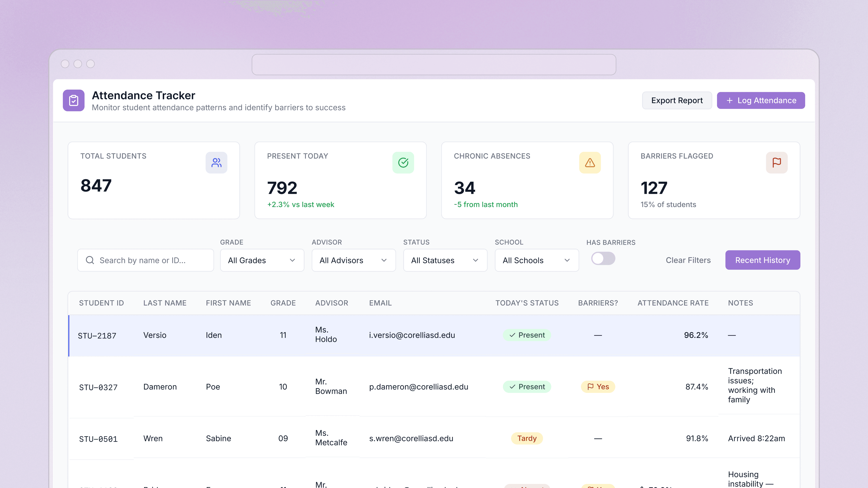This screenshot has height=488, width=868.
Task: Sort by Advisor column header
Action: tap(332, 303)
